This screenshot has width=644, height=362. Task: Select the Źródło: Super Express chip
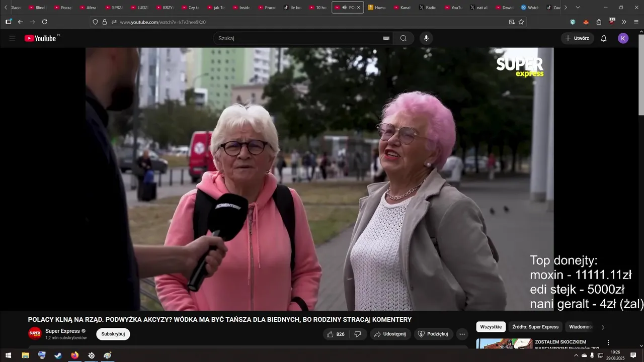tap(535, 327)
